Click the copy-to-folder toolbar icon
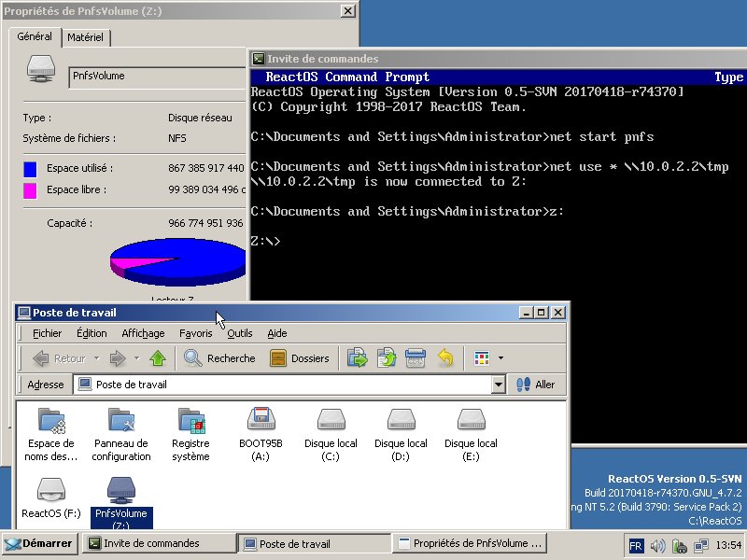The height and width of the screenshot is (560, 747). point(387,358)
